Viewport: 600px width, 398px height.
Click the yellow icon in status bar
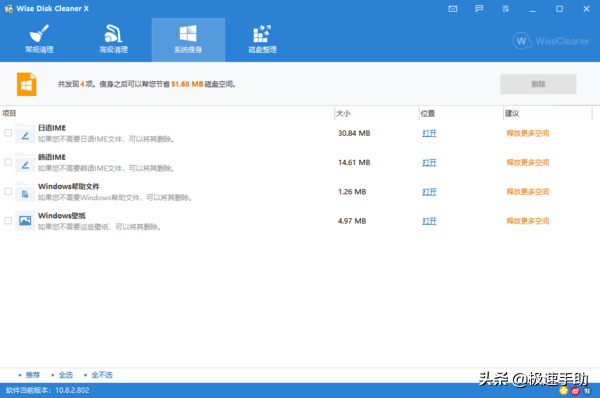click(x=564, y=390)
